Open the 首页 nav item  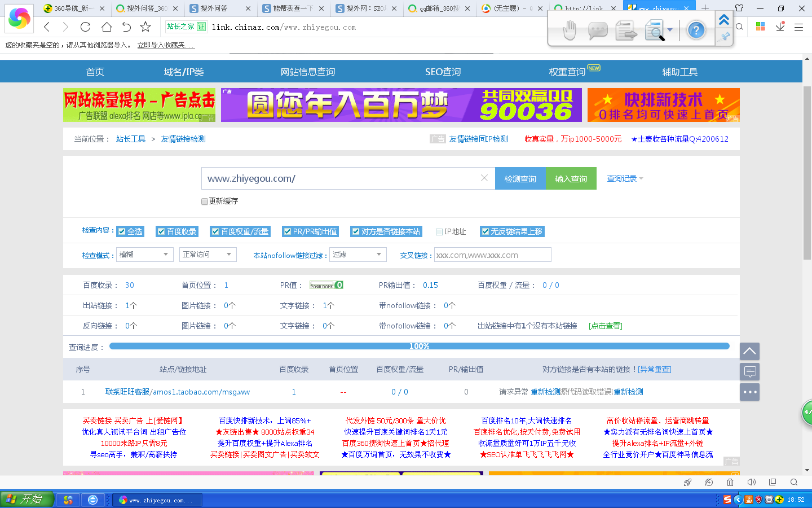pyautogui.click(x=95, y=72)
